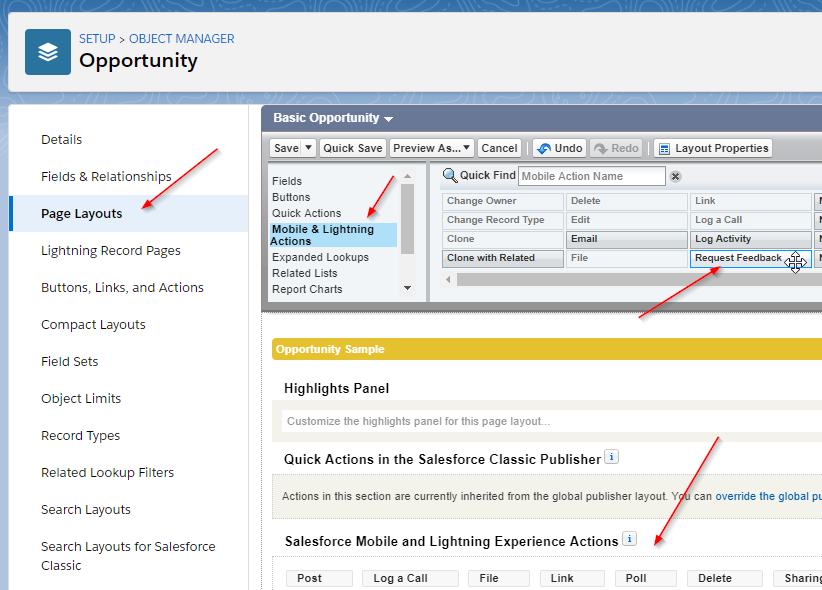
Task: Clear the Quick Find search box
Action: pyautogui.click(x=675, y=177)
